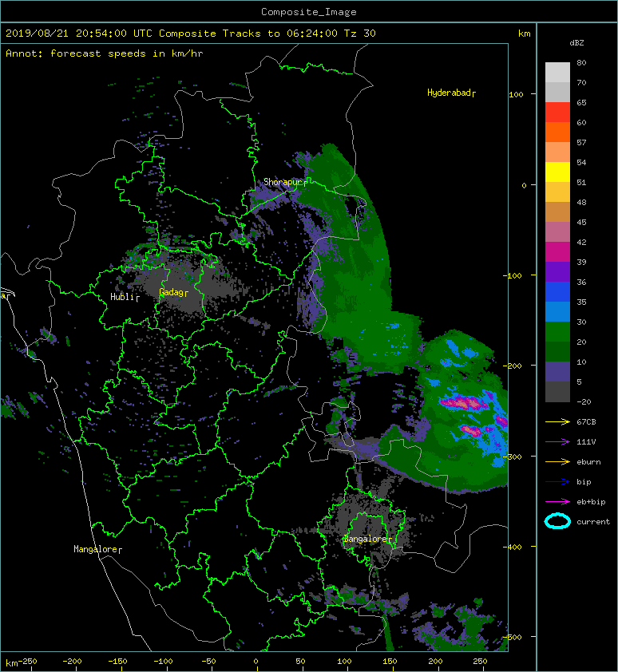Click the 250 km horizontal axis label
The width and height of the screenshot is (618, 672).
480,662
